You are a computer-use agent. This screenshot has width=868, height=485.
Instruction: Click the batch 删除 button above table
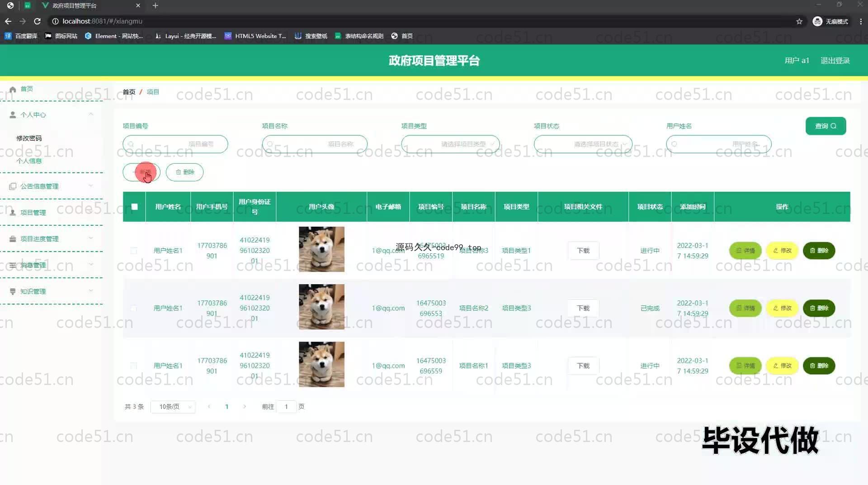pyautogui.click(x=184, y=172)
